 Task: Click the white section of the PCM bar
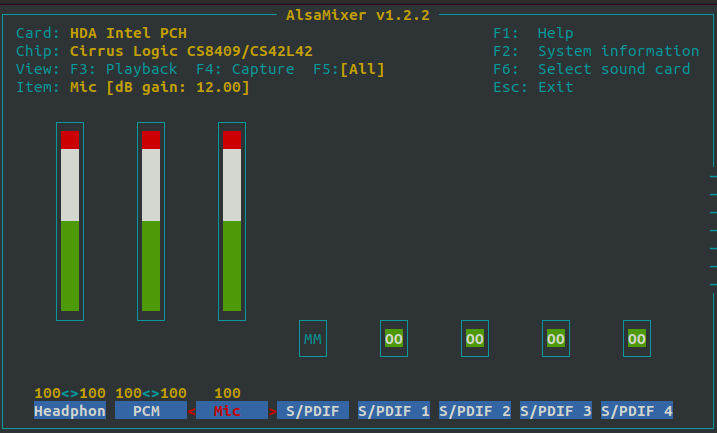(151, 185)
